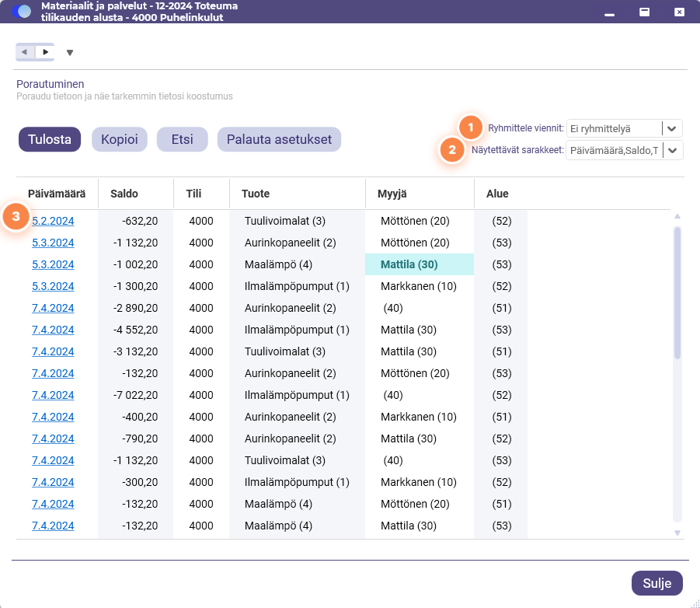Screen dimensions: 700x608
Task: Click the forward navigation arrow
Action: click(45, 52)
